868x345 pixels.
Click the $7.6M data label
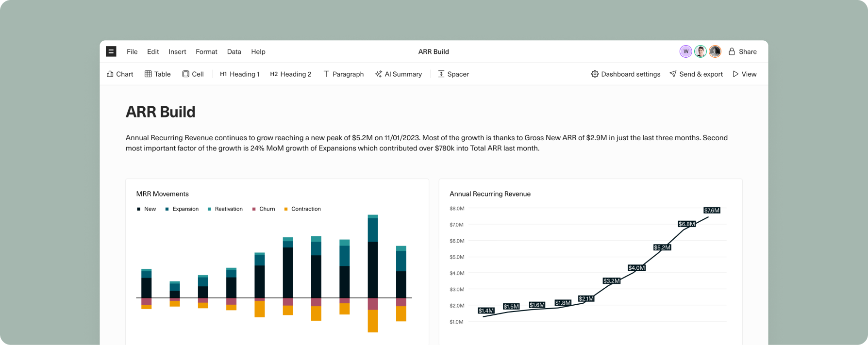click(712, 210)
